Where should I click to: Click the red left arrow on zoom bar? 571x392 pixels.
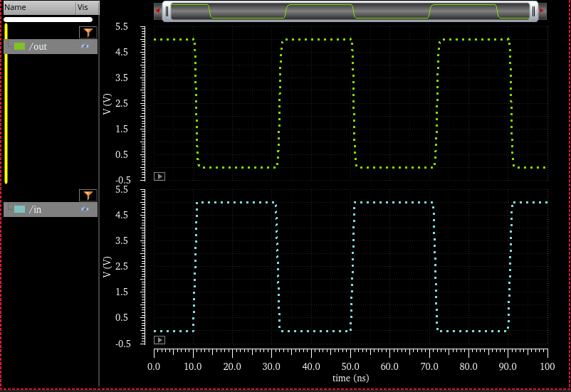tap(157, 11)
